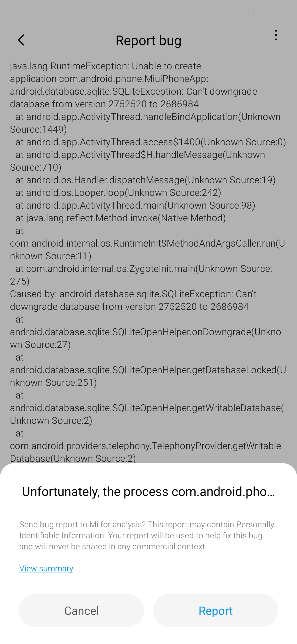Tap the Looper.loop stack trace line
Image resolution: width=297 pixels, height=644 pixels.
[118, 193]
